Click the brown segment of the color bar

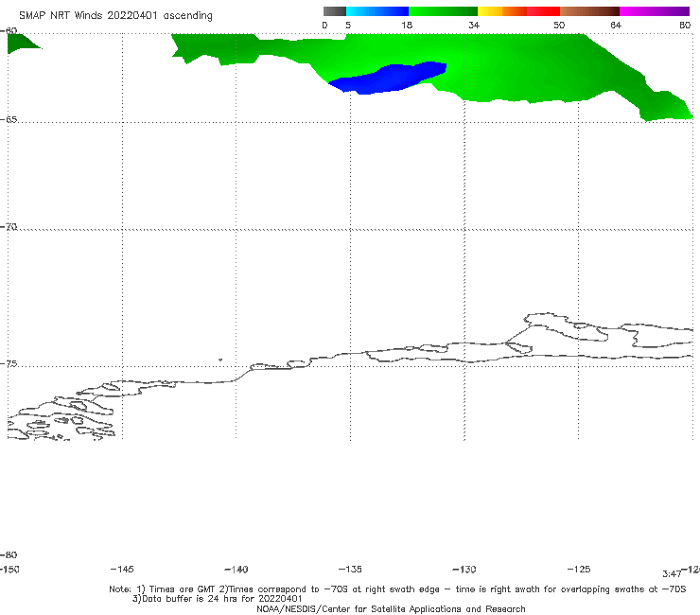point(589,11)
